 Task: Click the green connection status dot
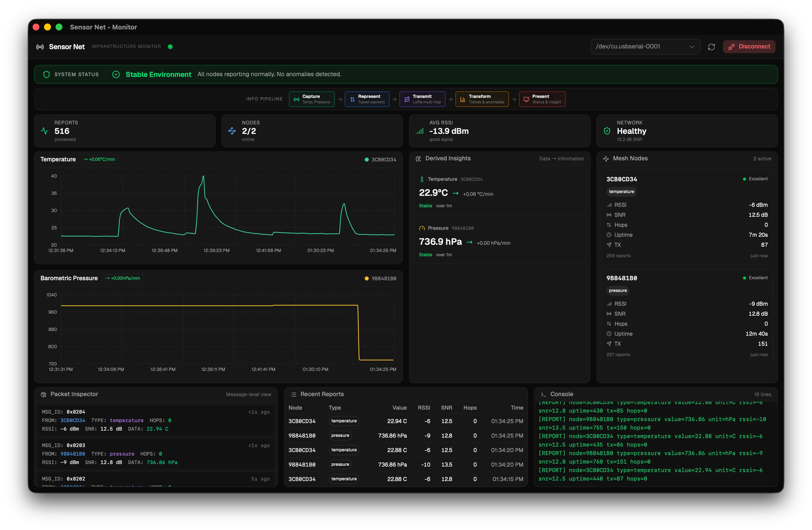click(x=170, y=47)
